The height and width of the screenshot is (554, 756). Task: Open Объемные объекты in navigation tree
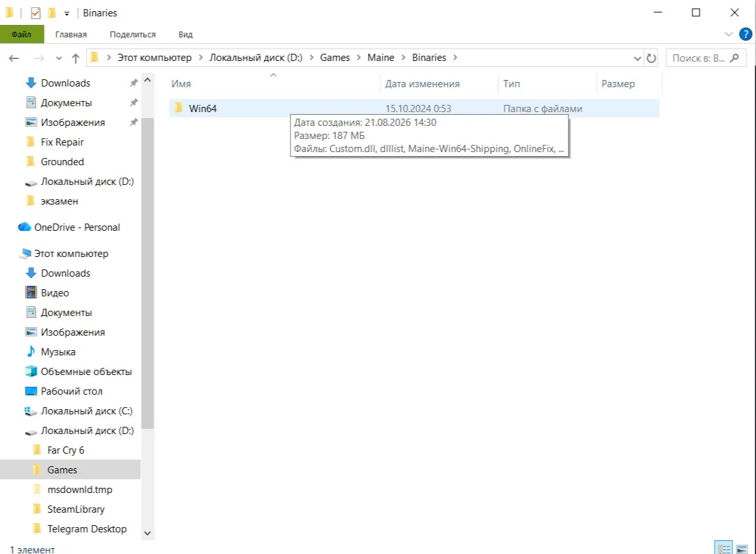(87, 372)
